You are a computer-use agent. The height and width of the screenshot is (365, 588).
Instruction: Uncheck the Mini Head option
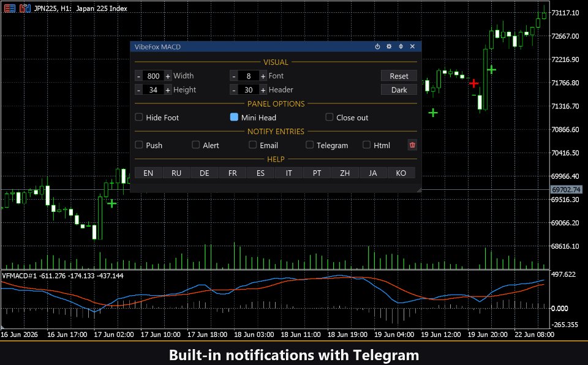pos(234,117)
